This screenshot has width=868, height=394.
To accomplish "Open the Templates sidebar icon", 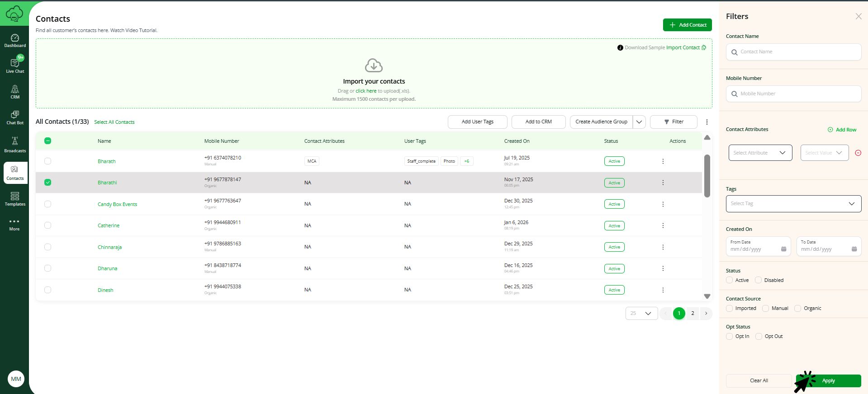I will click(x=15, y=199).
